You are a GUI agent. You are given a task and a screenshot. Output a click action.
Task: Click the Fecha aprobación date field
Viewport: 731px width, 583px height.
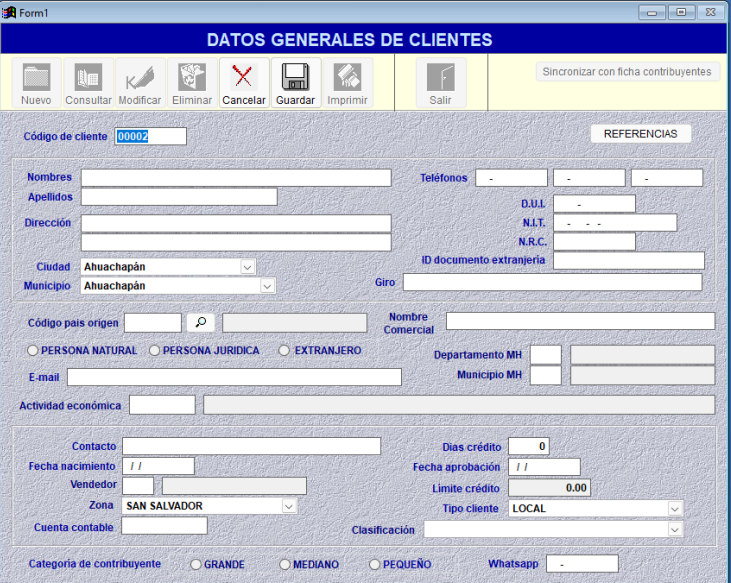coord(545,467)
